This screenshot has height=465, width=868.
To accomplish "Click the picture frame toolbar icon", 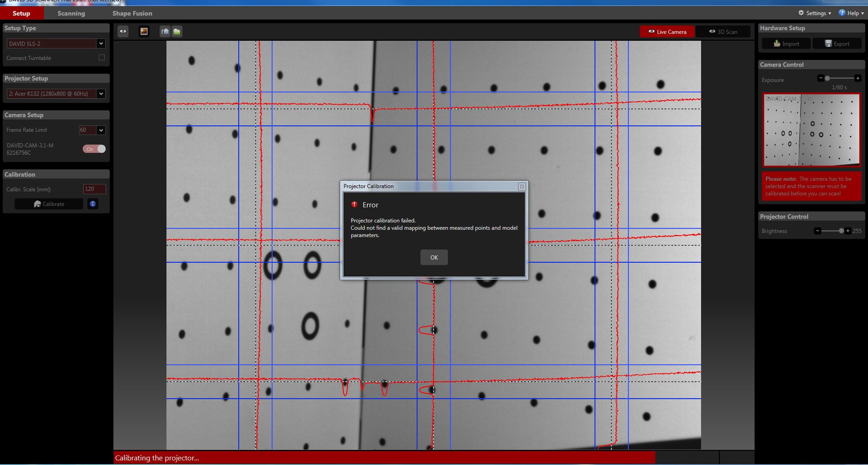I will point(144,32).
